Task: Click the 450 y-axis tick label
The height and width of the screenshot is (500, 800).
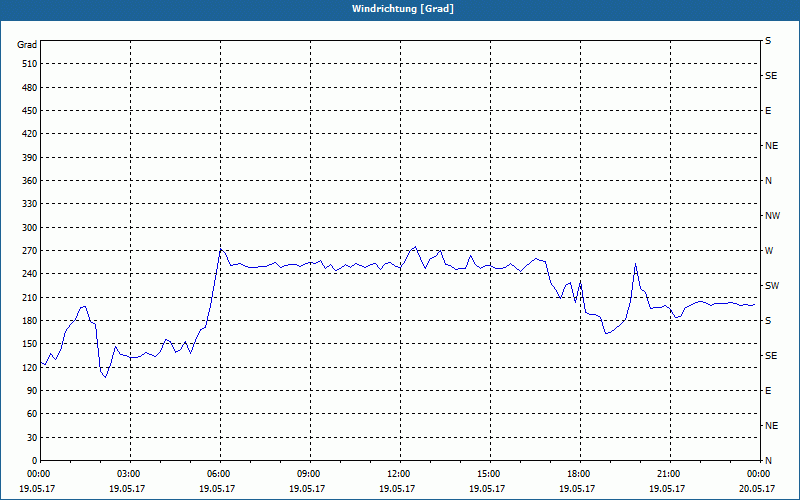Action: point(30,111)
